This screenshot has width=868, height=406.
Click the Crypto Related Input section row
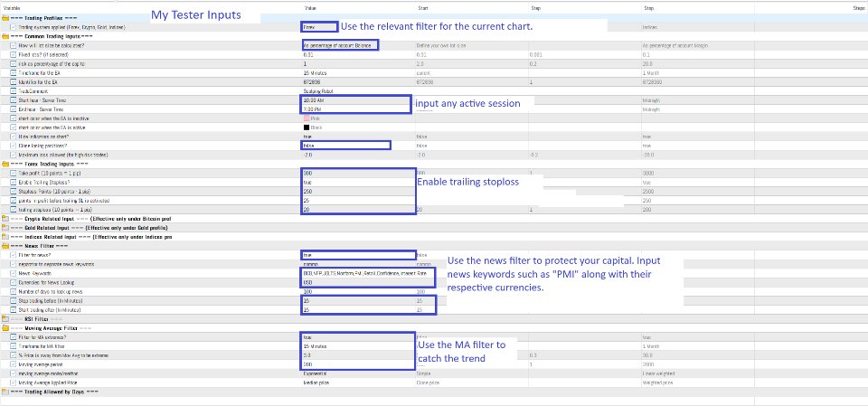coord(90,218)
